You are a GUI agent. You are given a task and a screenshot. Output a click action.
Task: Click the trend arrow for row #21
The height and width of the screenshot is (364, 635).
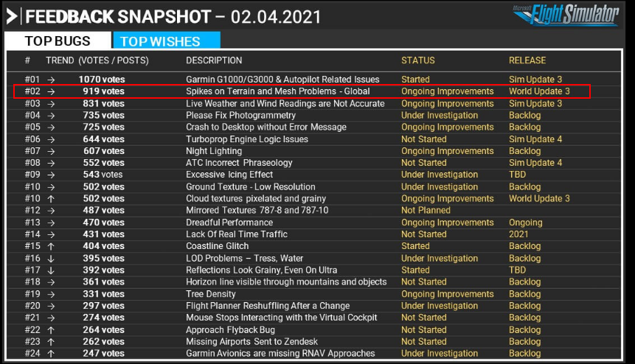(x=51, y=318)
